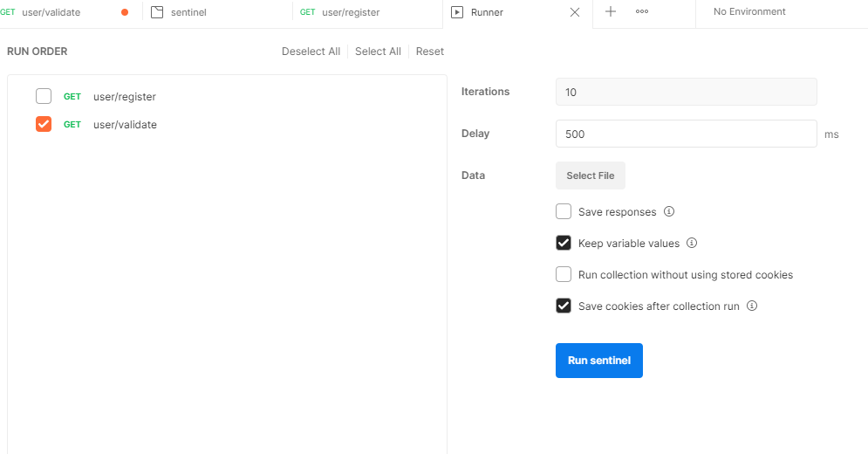Image resolution: width=868 pixels, height=454 pixels.
Task: Focus the Delay input field
Action: point(686,134)
